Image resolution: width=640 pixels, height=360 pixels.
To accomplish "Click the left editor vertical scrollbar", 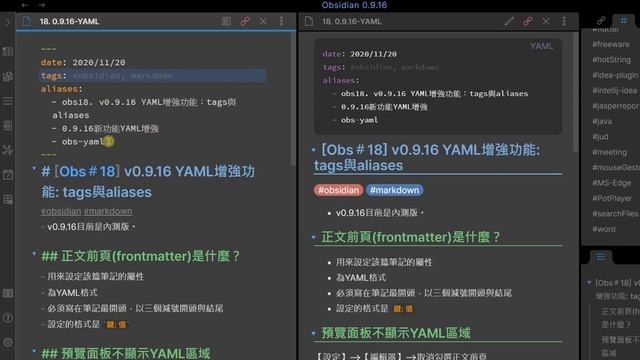I will pos(293,98).
